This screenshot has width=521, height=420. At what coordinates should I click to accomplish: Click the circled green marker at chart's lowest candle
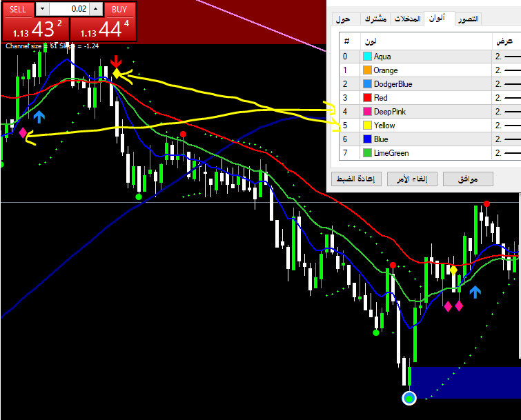[x=409, y=398]
